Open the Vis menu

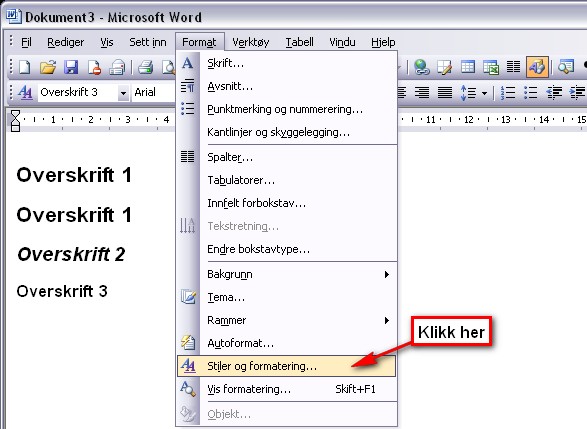pos(107,42)
